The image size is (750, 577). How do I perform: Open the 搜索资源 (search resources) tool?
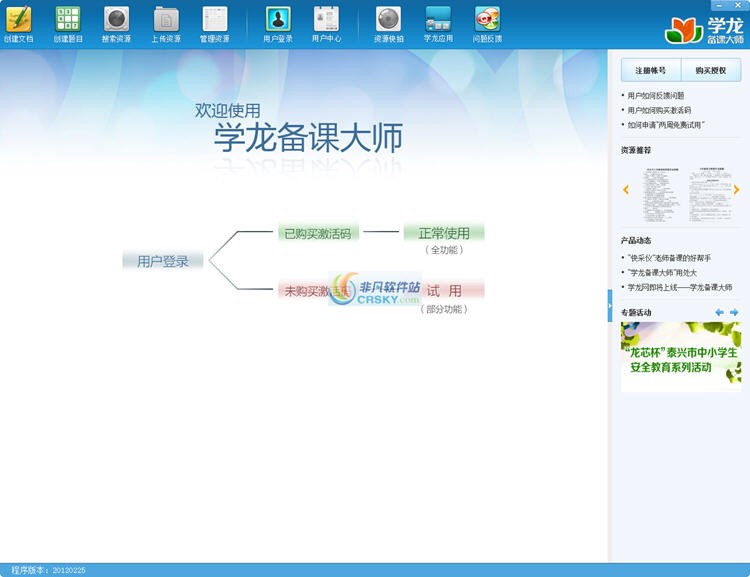point(116,24)
